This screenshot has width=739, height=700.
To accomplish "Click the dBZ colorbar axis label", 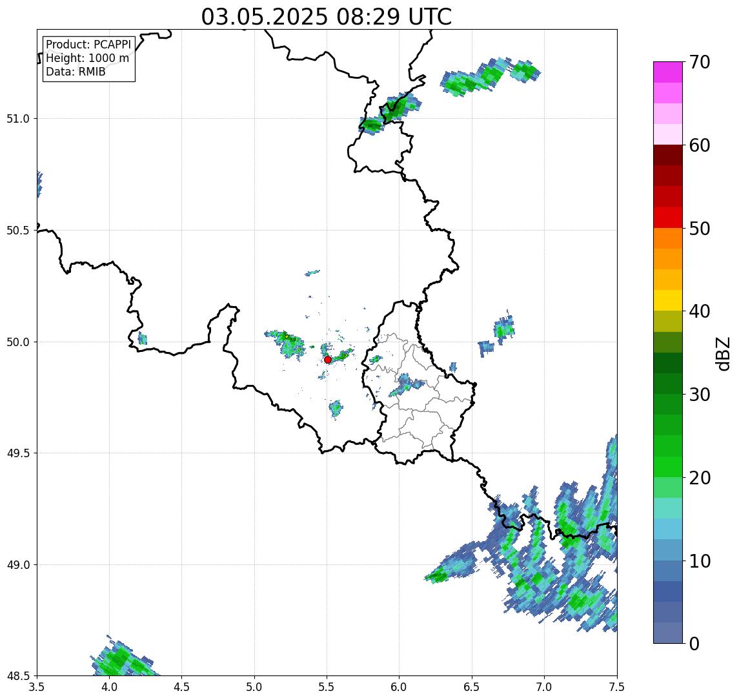I will point(723,353).
